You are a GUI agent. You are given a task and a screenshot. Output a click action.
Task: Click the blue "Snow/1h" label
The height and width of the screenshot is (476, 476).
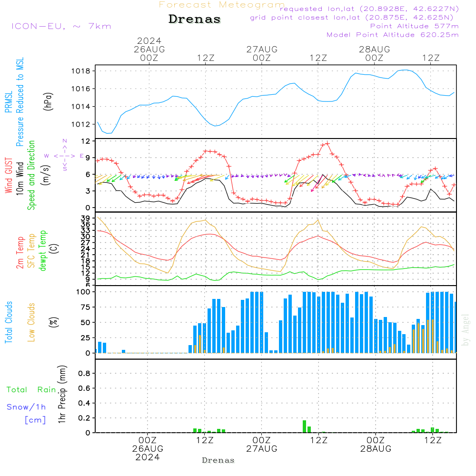pos(26,407)
